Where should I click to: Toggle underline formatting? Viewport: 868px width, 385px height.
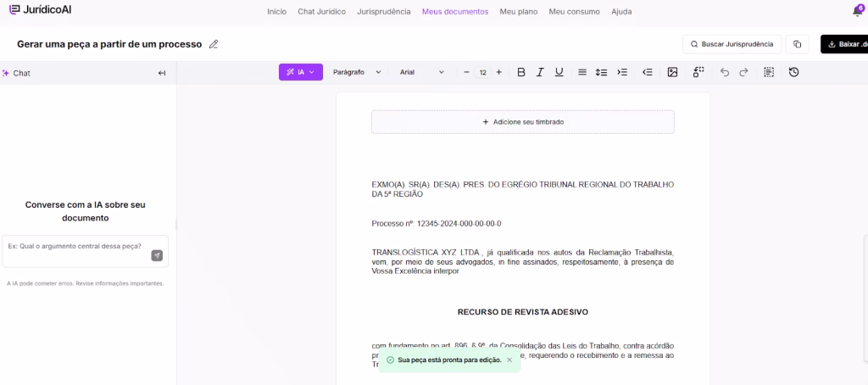click(x=559, y=72)
